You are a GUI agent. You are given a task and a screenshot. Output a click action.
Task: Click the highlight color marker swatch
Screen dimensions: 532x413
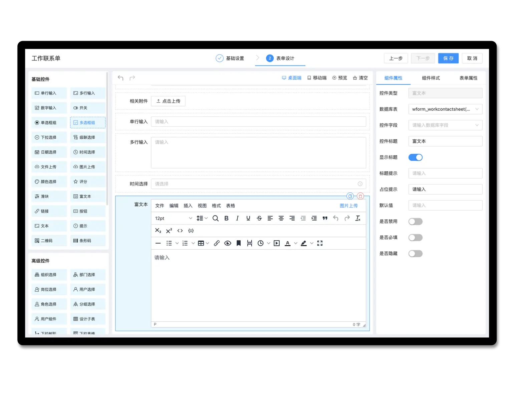click(x=304, y=243)
